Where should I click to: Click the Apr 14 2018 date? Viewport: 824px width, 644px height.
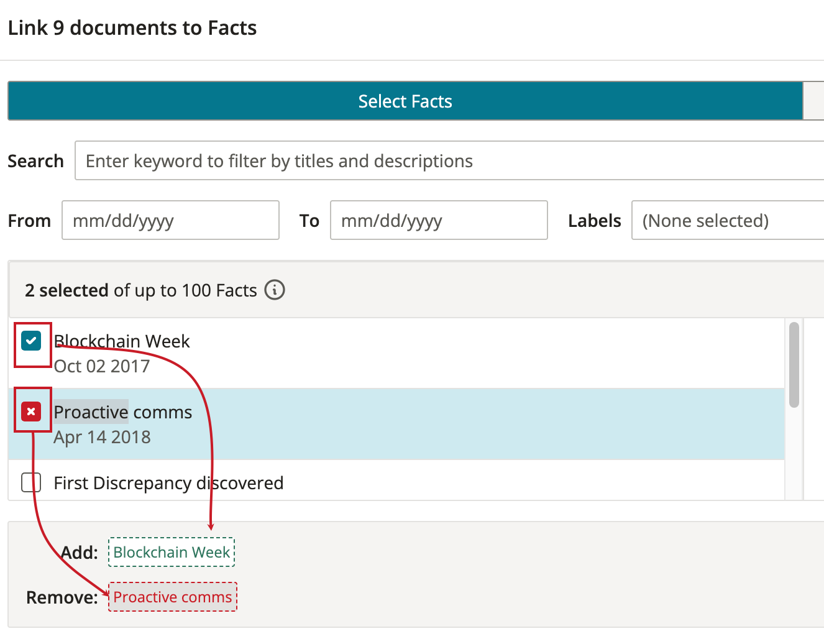(103, 437)
